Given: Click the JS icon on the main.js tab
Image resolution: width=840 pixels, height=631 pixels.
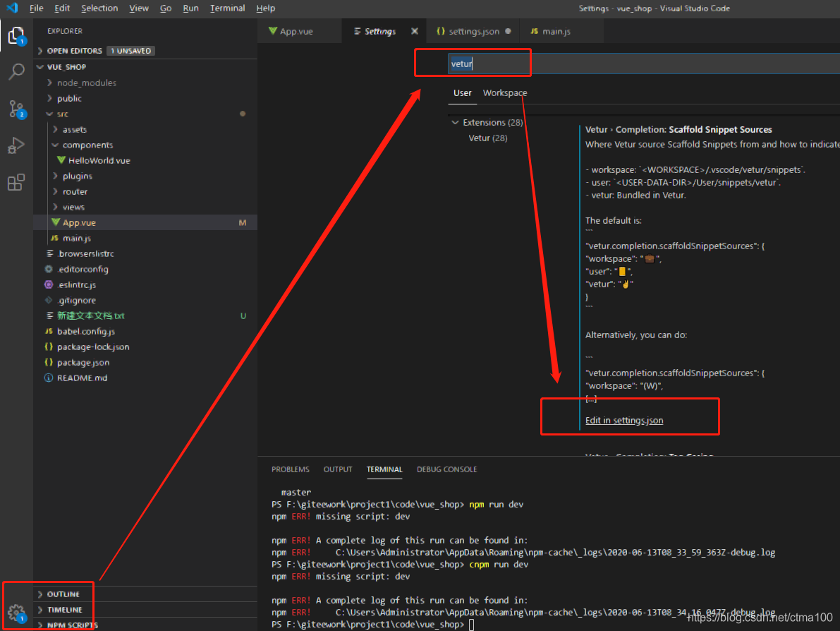Looking at the screenshot, I should [x=534, y=31].
